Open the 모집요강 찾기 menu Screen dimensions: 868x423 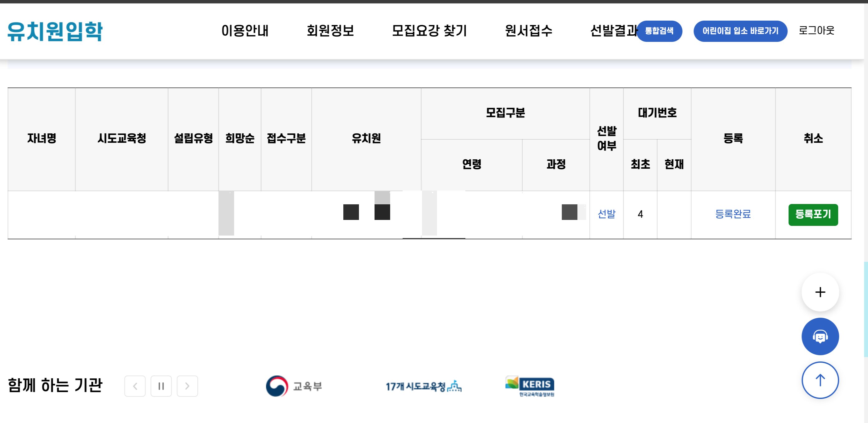coord(429,31)
